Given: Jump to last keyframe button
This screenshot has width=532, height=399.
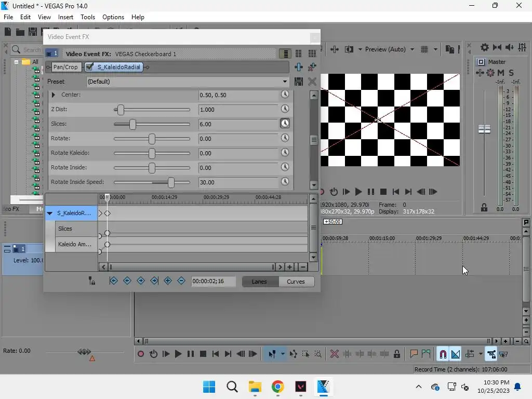Looking at the screenshot, I should 154,281.
